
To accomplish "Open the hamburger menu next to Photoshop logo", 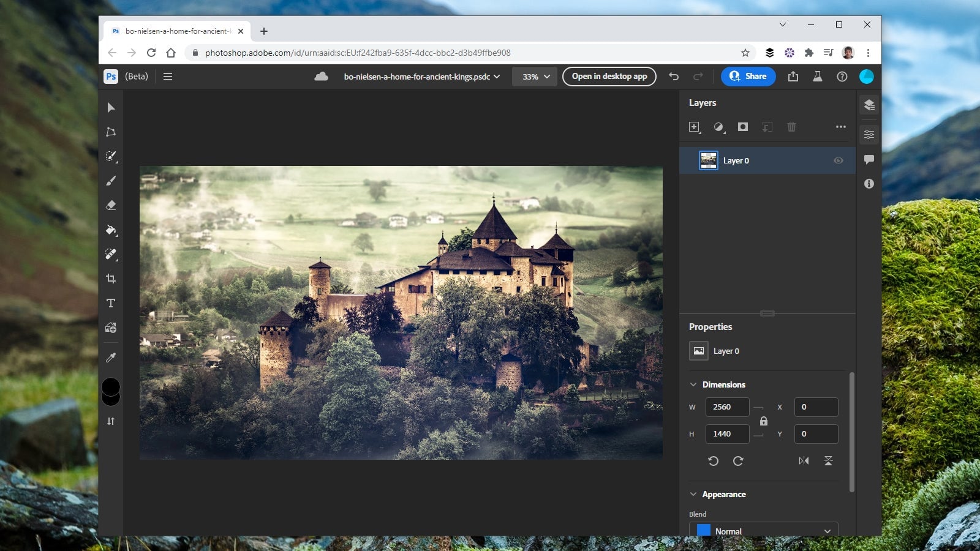I will click(168, 77).
